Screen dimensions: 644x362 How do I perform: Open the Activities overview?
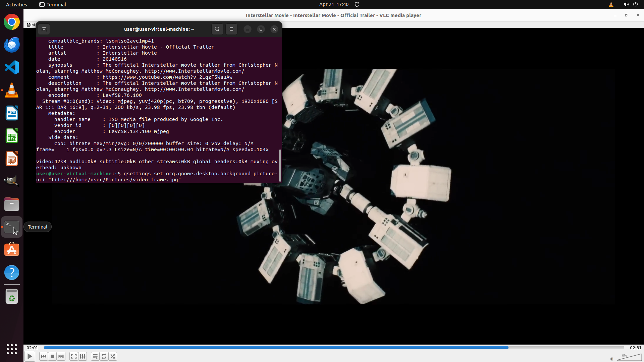tap(16, 4)
